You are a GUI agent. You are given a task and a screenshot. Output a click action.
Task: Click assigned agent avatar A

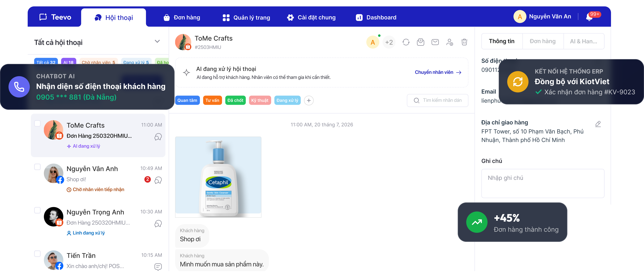pyautogui.click(x=373, y=42)
